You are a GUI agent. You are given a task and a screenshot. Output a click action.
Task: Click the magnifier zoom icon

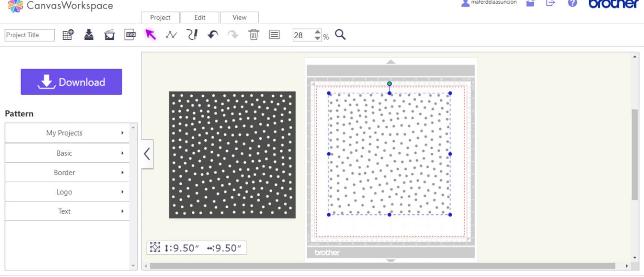pyautogui.click(x=340, y=35)
